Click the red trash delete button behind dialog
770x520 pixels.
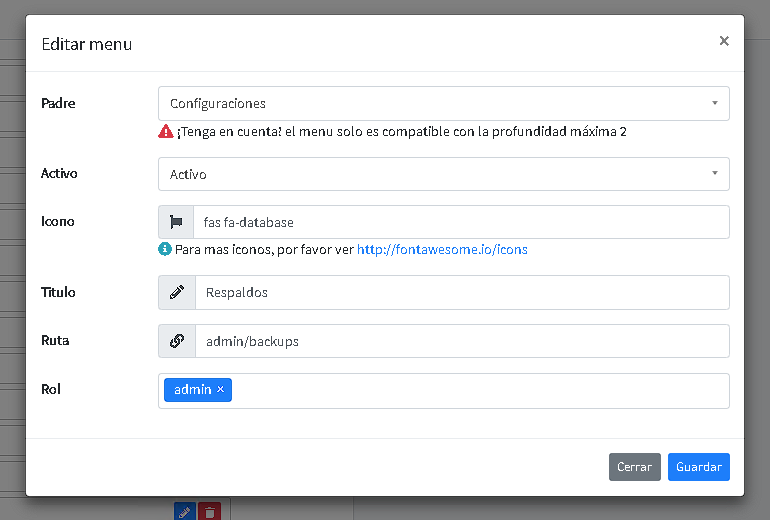[x=209, y=511]
